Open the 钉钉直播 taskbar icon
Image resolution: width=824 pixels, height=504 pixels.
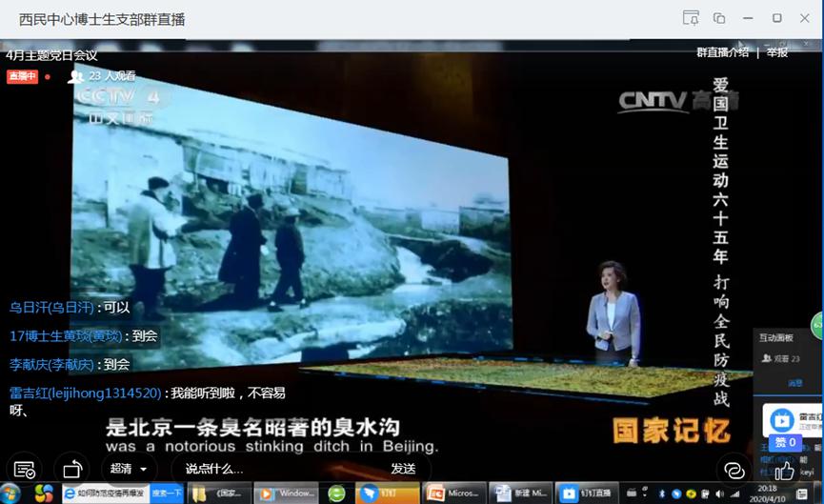pyautogui.click(x=582, y=494)
